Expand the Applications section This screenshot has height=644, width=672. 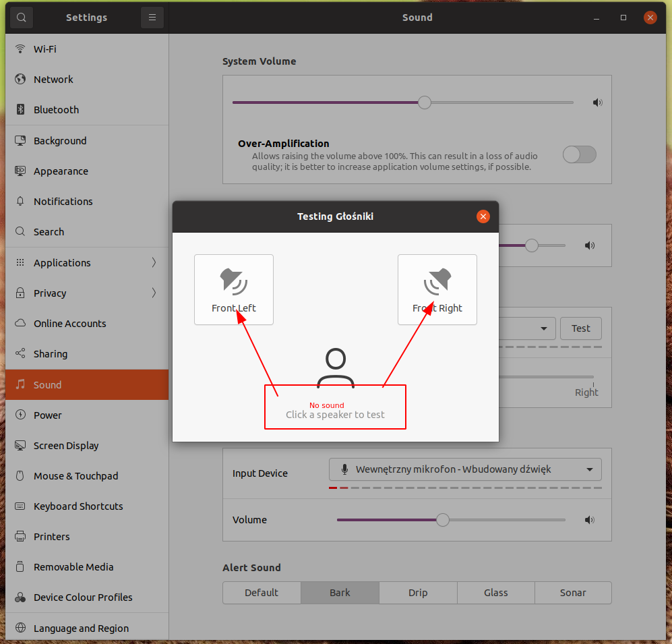[86, 263]
